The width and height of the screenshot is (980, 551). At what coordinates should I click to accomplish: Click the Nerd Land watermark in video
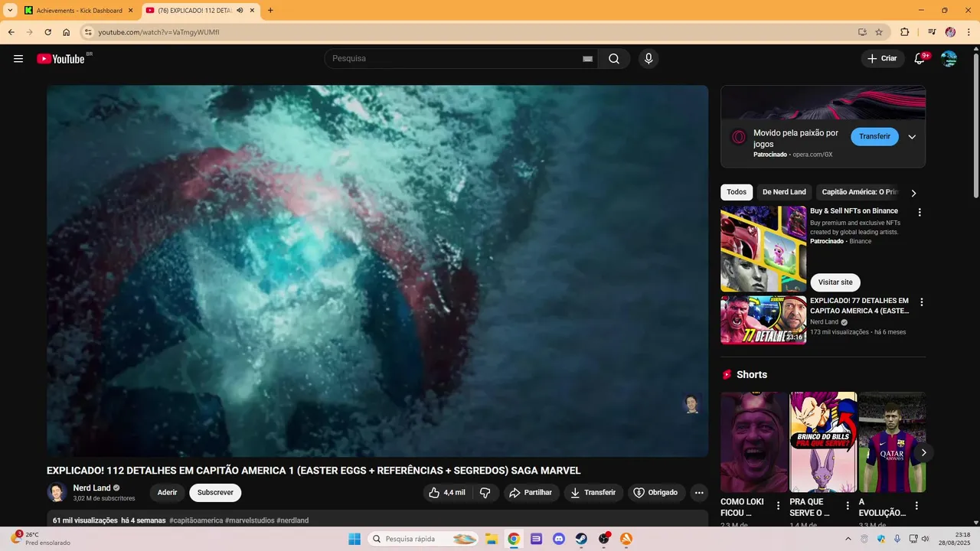point(692,403)
